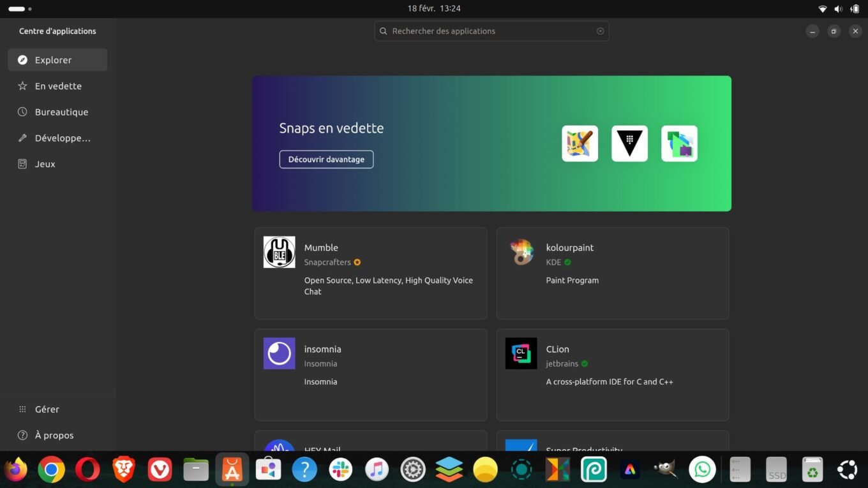Screen dimensions: 868x488
Task: Open the Help question mark dock icon
Action: coord(304,470)
